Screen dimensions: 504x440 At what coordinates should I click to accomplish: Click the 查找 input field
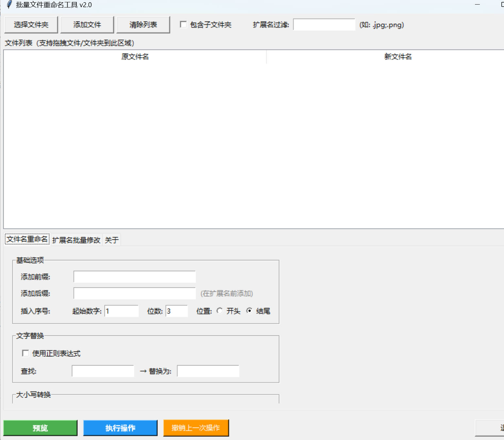(x=103, y=371)
